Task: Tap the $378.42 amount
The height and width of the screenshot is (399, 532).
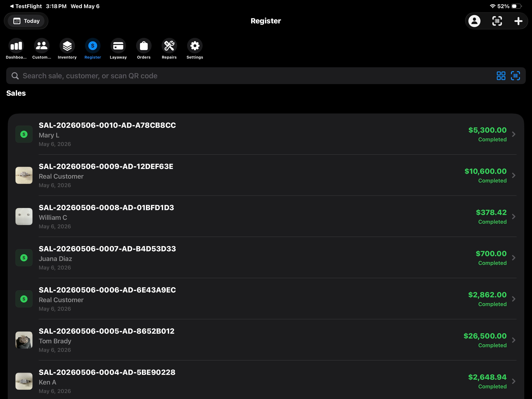Action: tap(491, 212)
